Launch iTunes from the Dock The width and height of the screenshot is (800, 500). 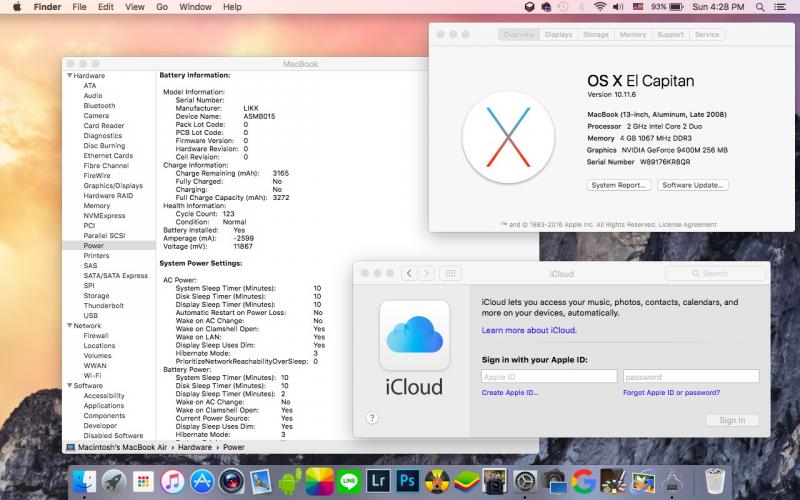(172, 481)
